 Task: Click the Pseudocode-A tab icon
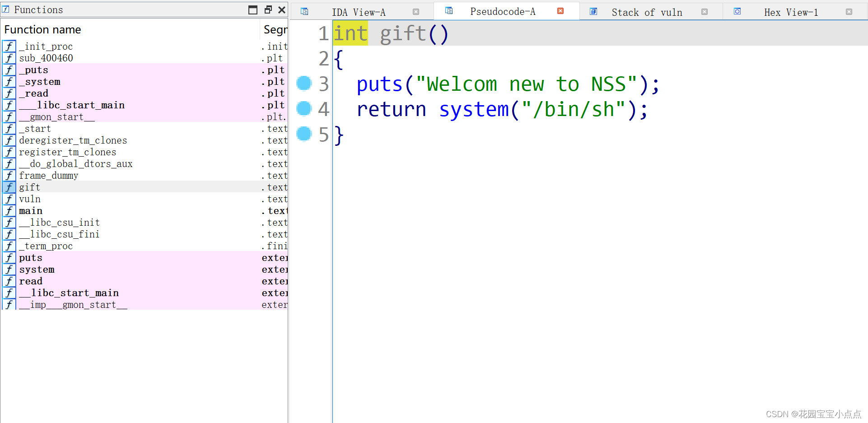(449, 11)
